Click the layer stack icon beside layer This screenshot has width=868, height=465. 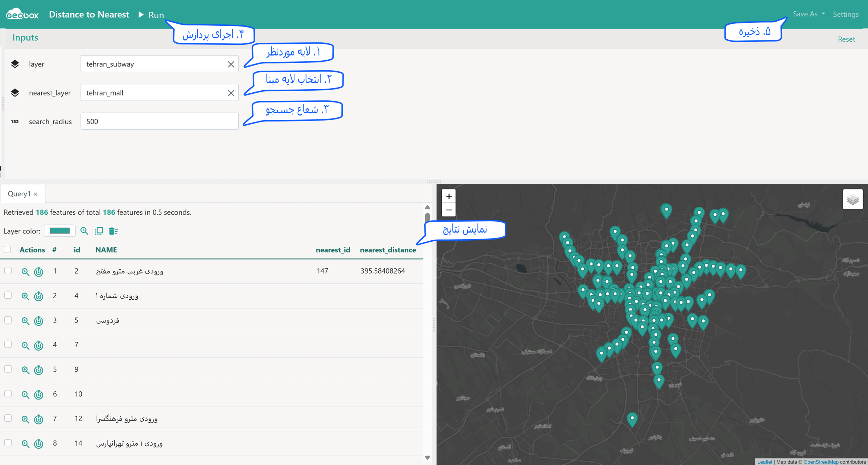click(x=15, y=64)
